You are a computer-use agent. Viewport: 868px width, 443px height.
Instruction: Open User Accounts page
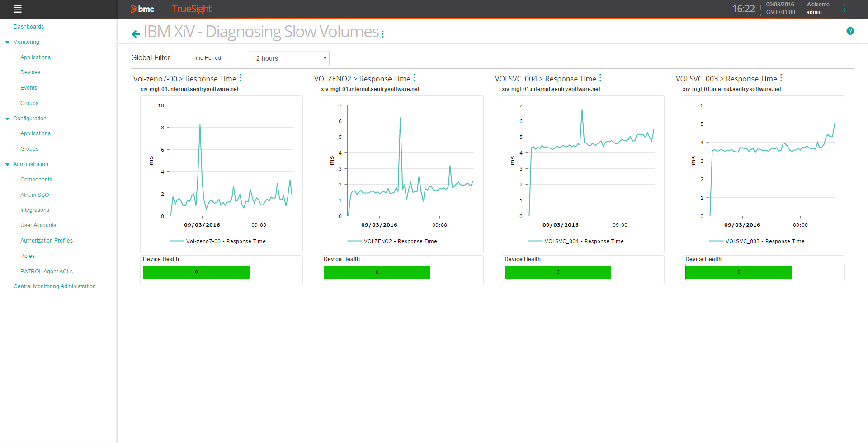point(38,225)
